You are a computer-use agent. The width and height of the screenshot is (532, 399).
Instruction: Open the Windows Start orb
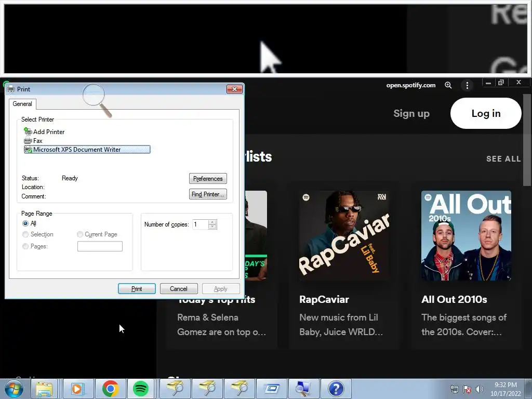click(x=14, y=389)
